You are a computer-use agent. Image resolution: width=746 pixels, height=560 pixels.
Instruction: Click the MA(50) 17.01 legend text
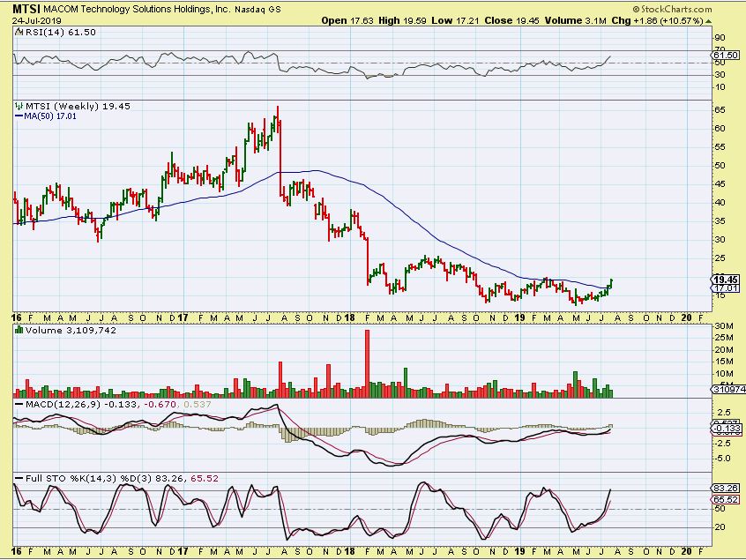[50, 116]
